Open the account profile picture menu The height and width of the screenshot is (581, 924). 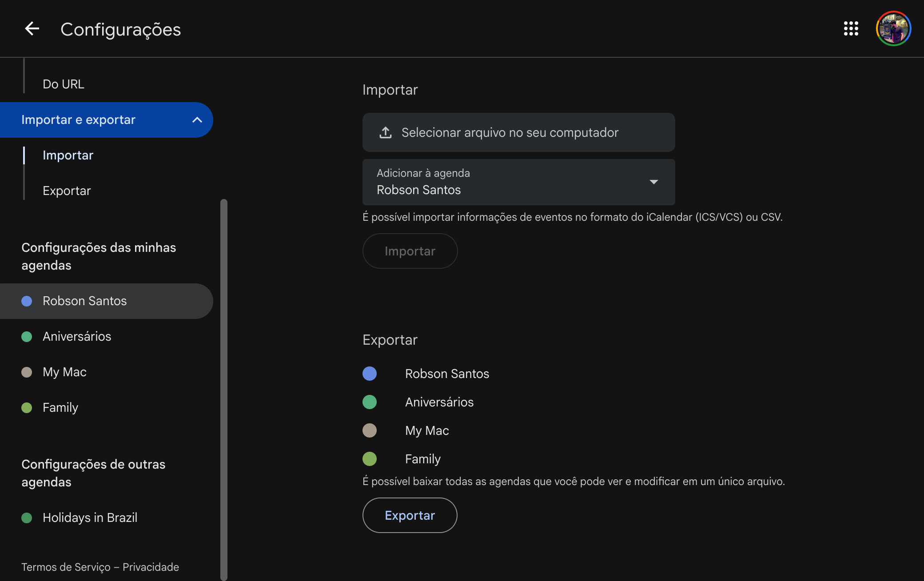point(893,29)
